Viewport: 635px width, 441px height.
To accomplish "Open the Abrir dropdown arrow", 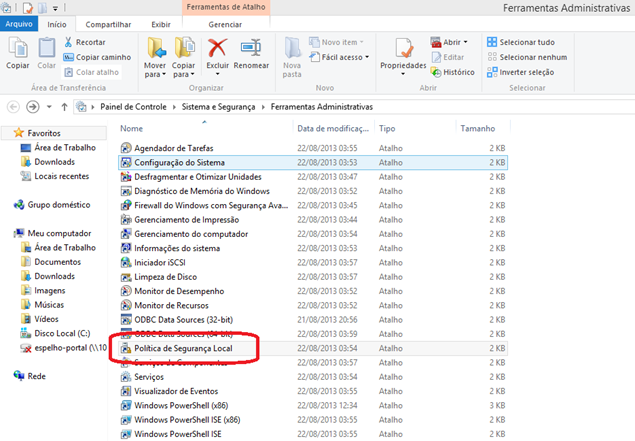I will (466, 42).
